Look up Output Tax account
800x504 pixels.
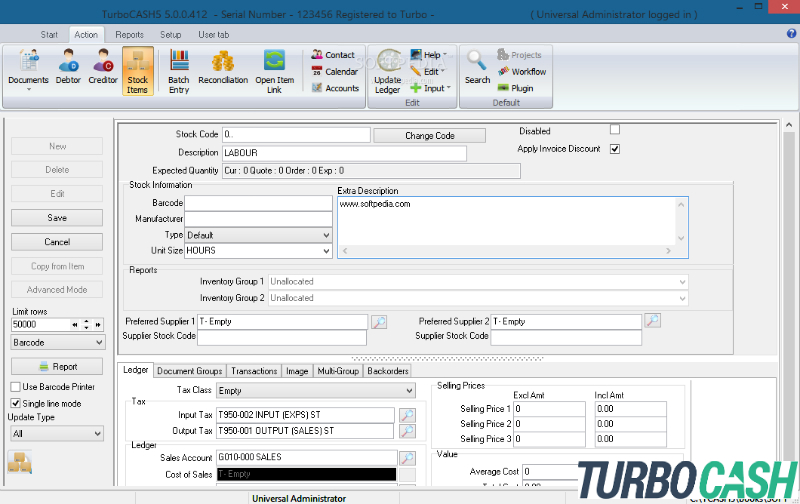coord(407,431)
